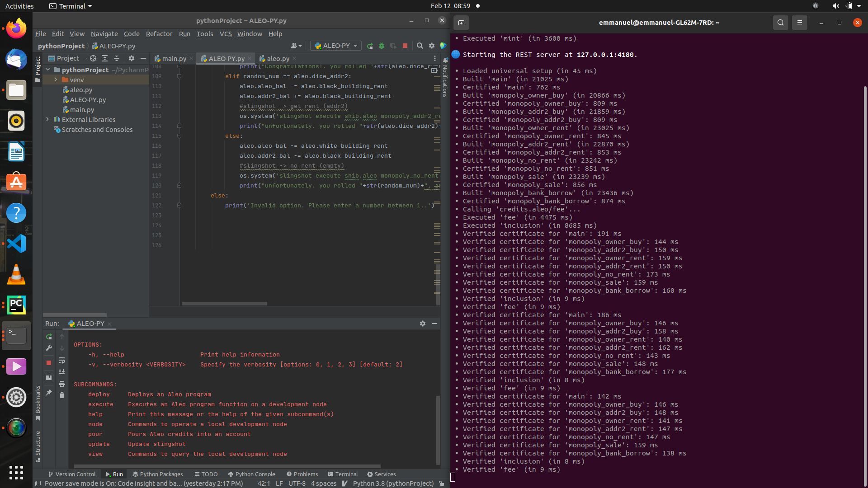Start debugging with the bug icon
868x488 pixels.
coord(382,46)
